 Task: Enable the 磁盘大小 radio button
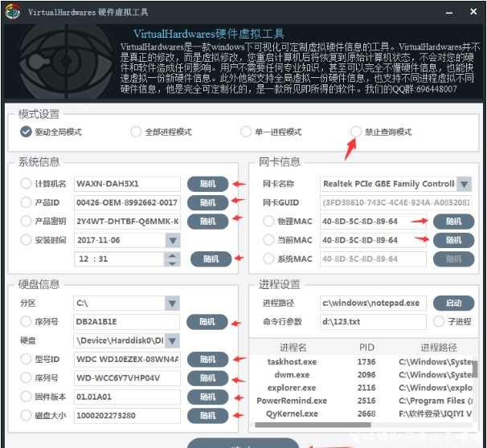coord(26,415)
